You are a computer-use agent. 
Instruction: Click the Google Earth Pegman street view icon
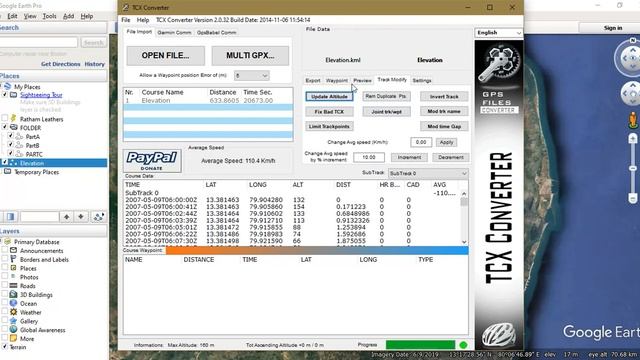click(x=633, y=120)
